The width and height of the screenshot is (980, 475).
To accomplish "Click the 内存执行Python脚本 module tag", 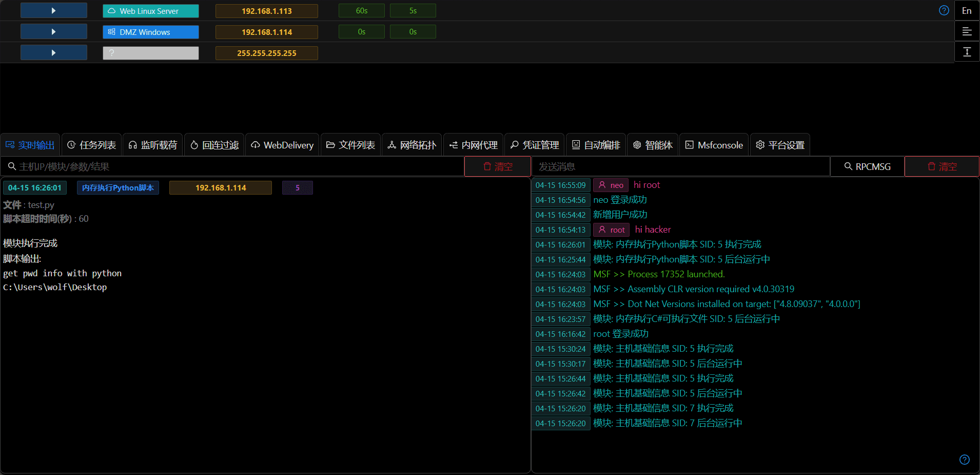I will coord(118,187).
